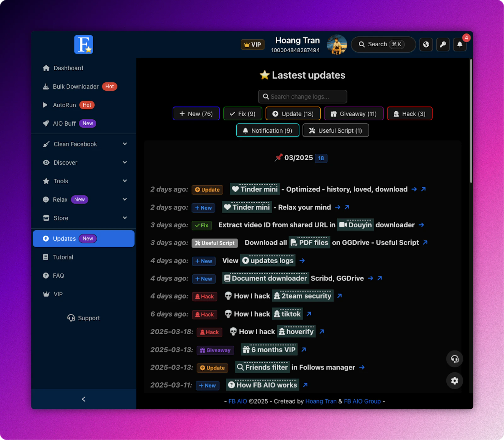
Task: Click the key icon in header
Action: click(443, 44)
